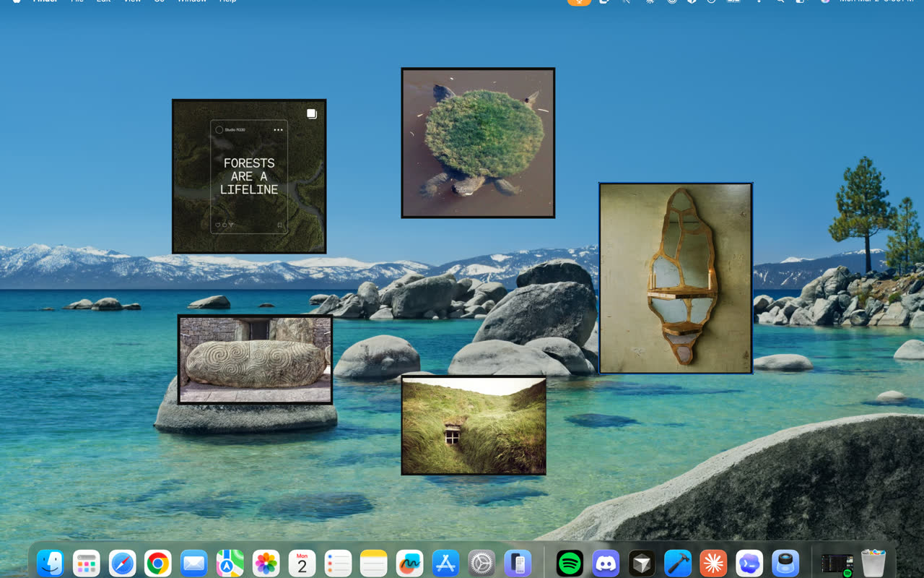Open System Settings gear in the Dock
This screenshot has height=578, width=924.
pyautogui.click(x=482, y=563)
